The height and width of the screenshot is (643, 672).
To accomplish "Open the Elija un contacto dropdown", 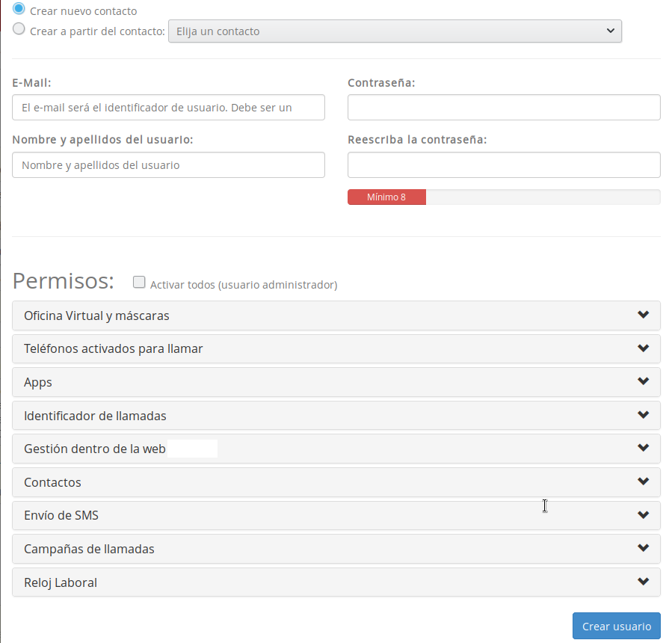I will pos(395,31).
